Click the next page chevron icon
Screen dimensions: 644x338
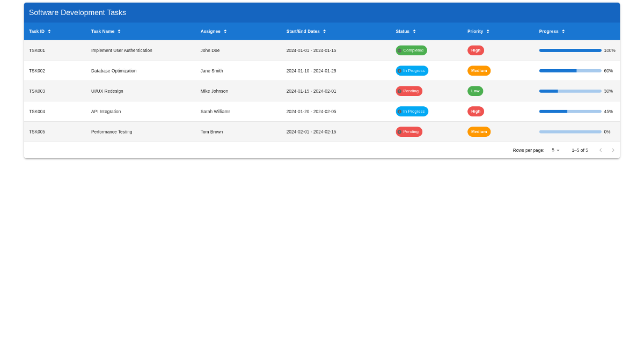pos(613,150)
